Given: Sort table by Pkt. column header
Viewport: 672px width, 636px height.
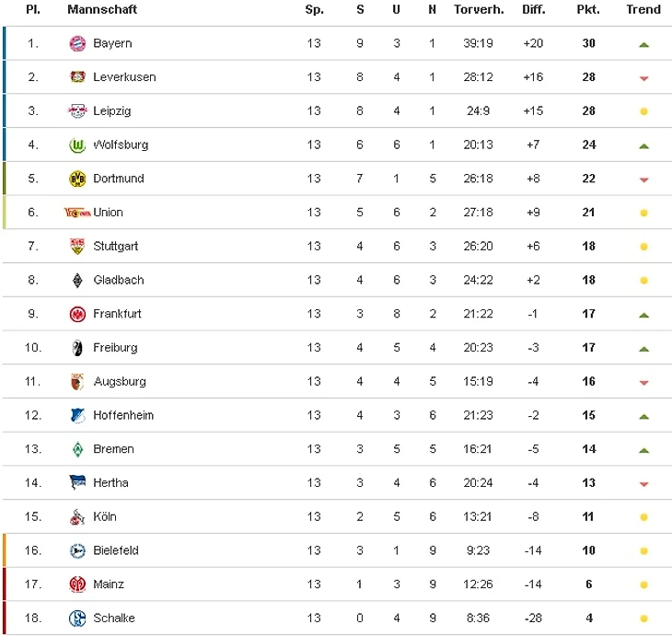Looking at the screenshot, I should click(588, 9).
